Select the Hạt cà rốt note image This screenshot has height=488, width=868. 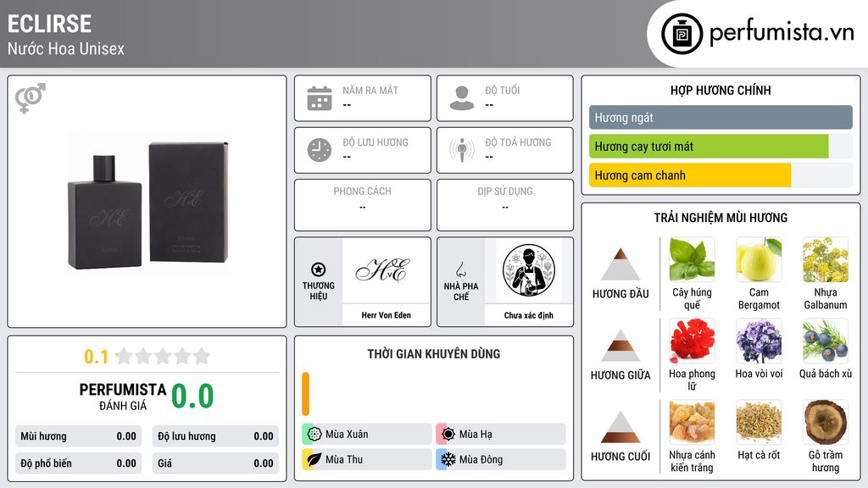759,422
